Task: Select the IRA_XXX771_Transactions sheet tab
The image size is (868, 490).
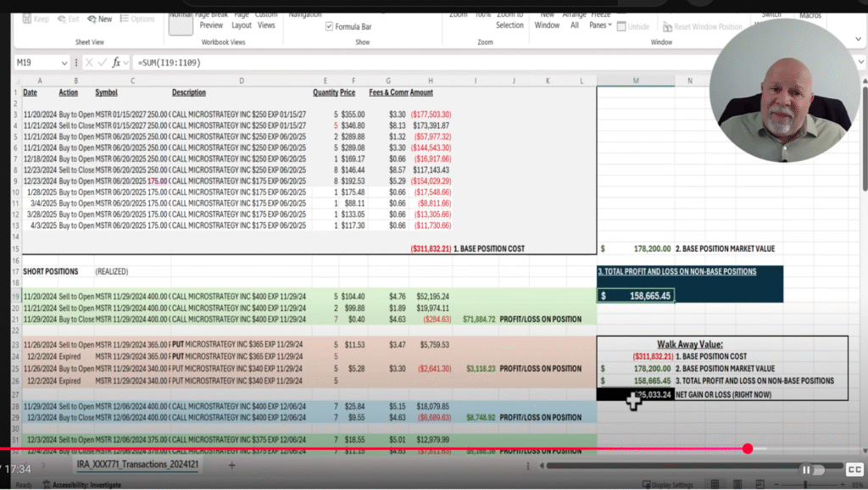Action: (137, 464)
